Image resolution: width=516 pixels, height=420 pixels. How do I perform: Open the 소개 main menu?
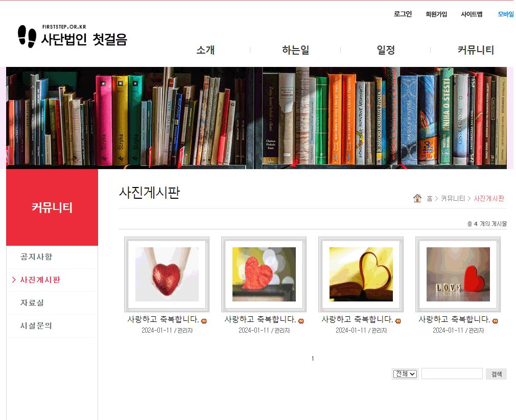[205, 50]
